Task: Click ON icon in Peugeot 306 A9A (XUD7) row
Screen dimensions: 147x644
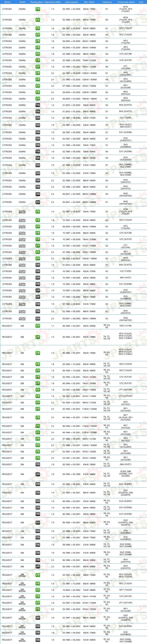Action: (38, 464)
